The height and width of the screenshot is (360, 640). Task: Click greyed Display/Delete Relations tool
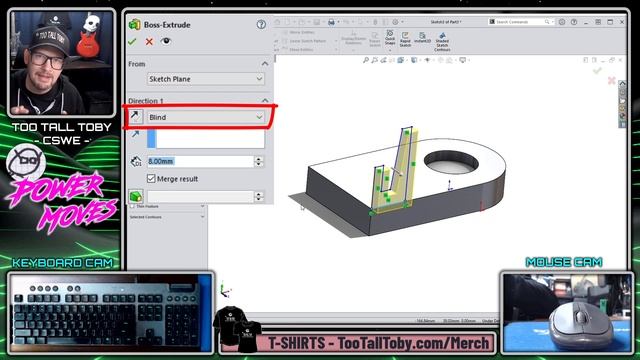coord(353,38)
